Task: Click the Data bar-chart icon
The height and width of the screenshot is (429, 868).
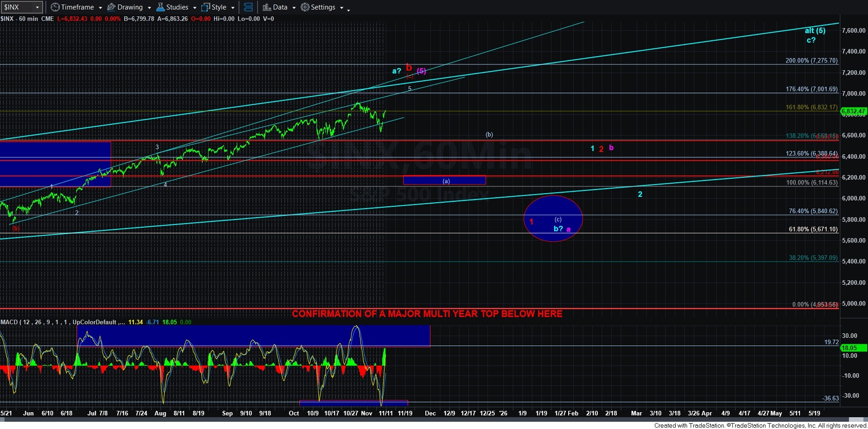Action: point(267,7)
